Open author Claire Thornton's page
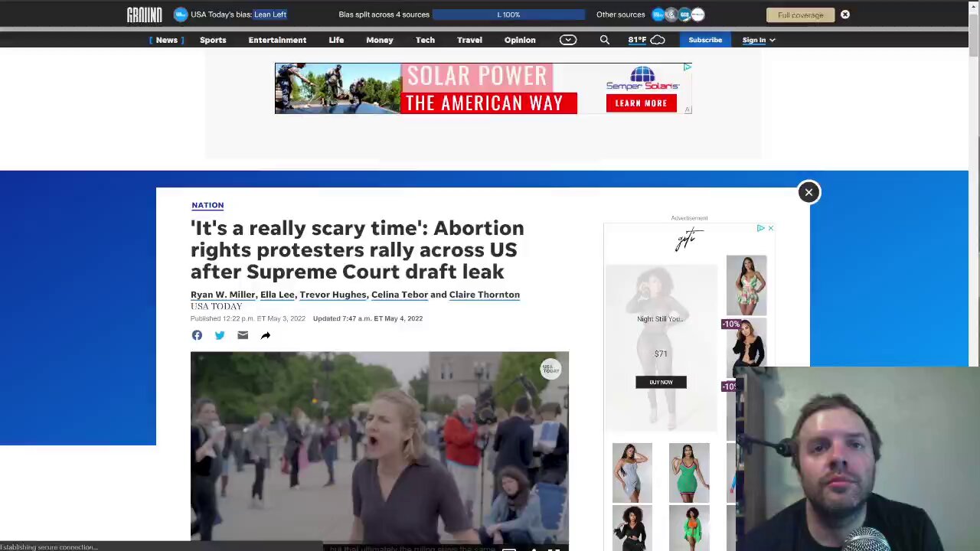 point(485,295)
